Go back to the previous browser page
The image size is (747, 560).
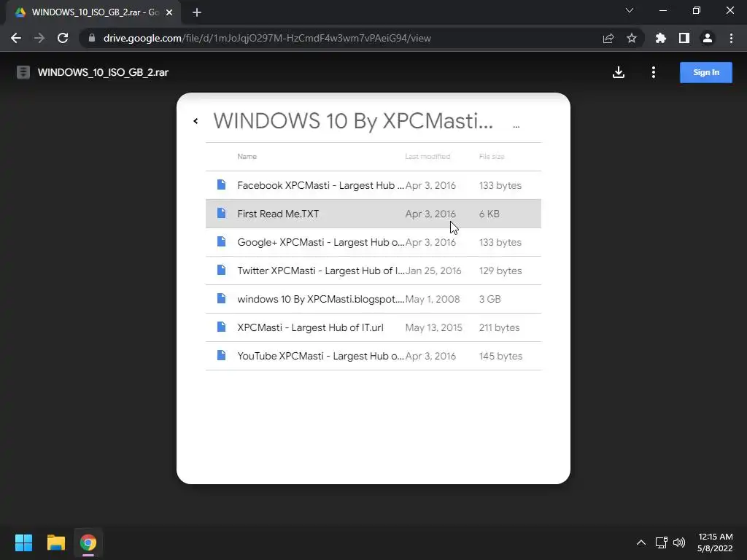click(16, 38)
